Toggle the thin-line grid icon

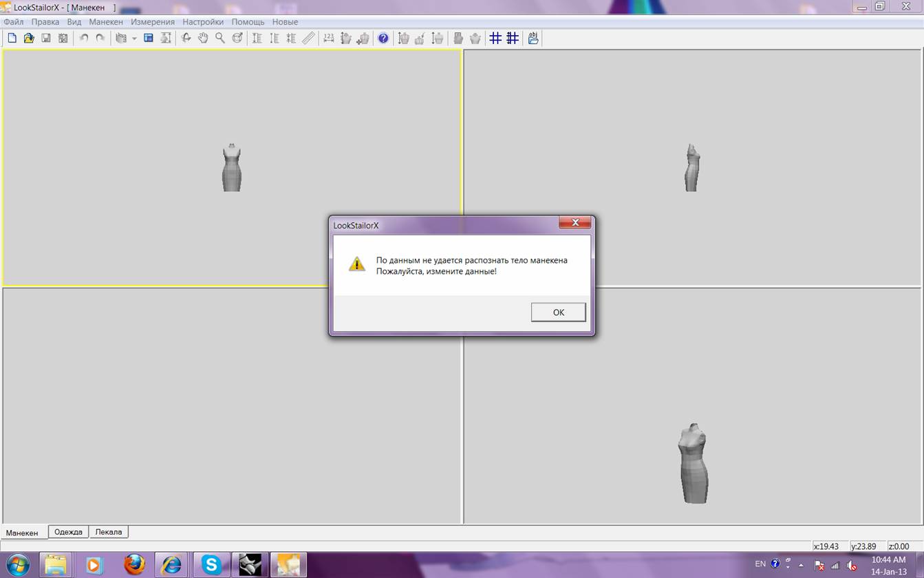click(495, 39)
